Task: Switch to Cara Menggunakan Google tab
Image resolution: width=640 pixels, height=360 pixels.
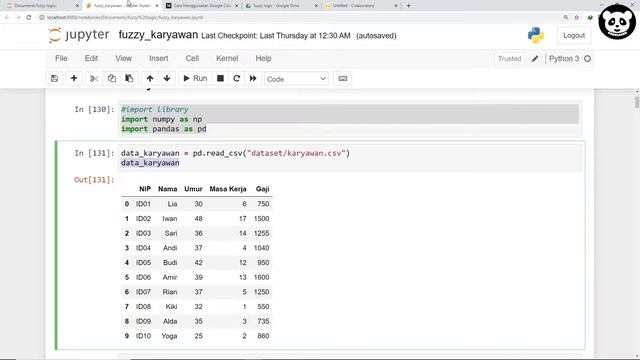Action: (x=202, y=6)
